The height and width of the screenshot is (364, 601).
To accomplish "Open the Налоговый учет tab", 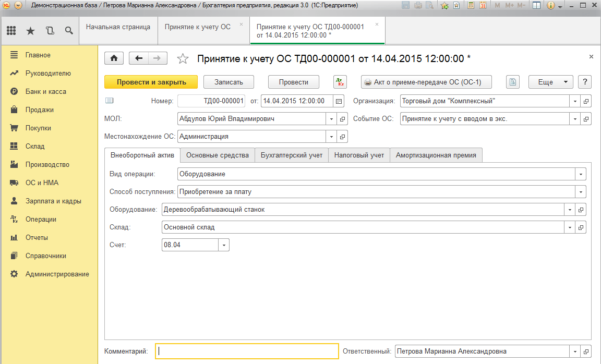I will [359, 155].
